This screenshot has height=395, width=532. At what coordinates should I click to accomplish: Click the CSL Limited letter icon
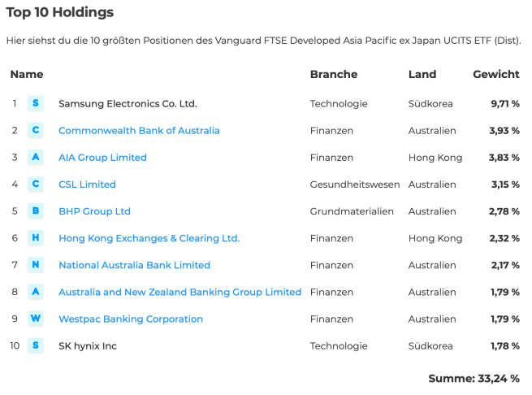click(35, 184)
